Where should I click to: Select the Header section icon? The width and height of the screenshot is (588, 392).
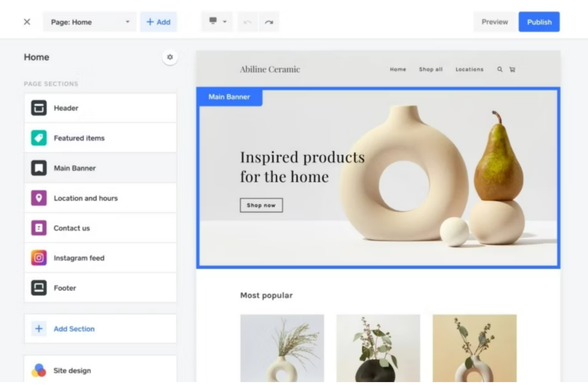click(x=39, y=108)
